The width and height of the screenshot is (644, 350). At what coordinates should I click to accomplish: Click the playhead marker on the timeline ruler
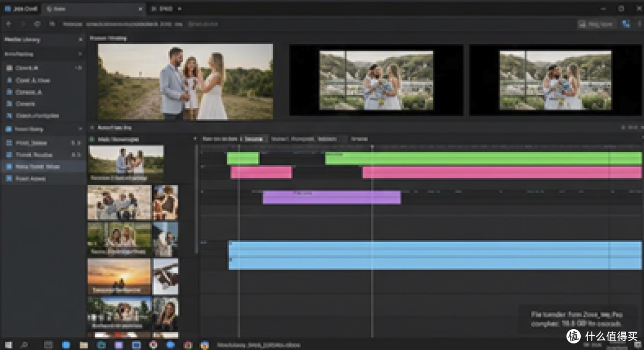[x=372, y=147]
